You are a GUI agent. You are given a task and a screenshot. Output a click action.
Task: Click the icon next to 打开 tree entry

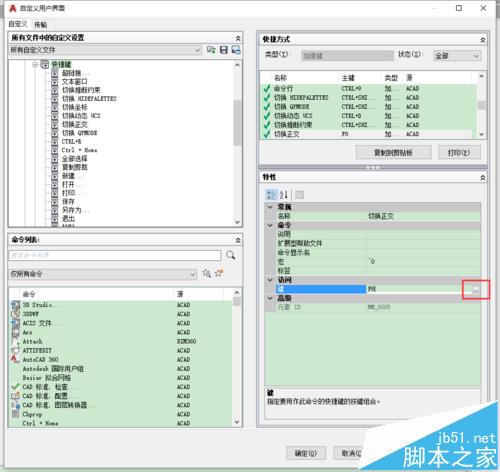(x=55, y=184)
